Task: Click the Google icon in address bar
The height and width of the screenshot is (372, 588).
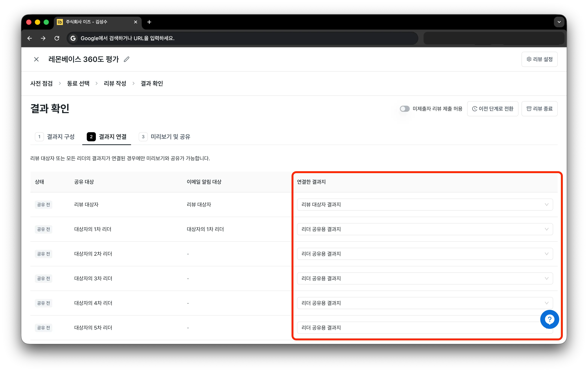Action: [73, 38]
